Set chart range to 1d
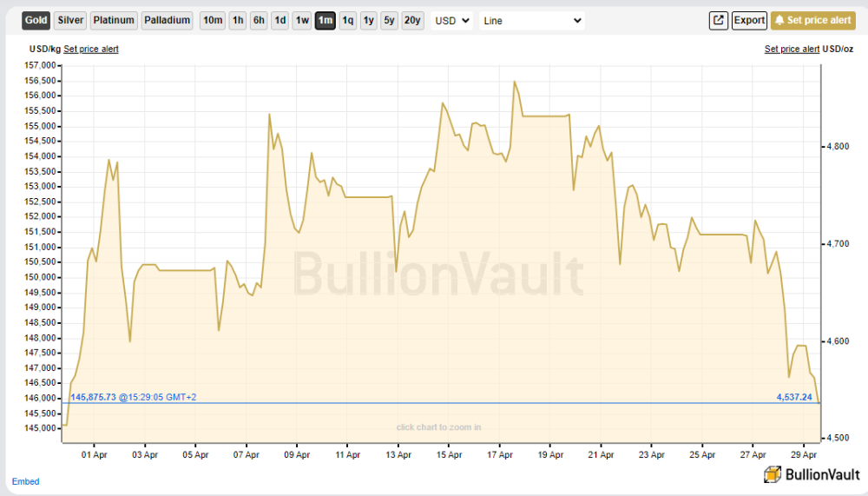The width and height of the screenshot is (868, 496). (280, 21)
